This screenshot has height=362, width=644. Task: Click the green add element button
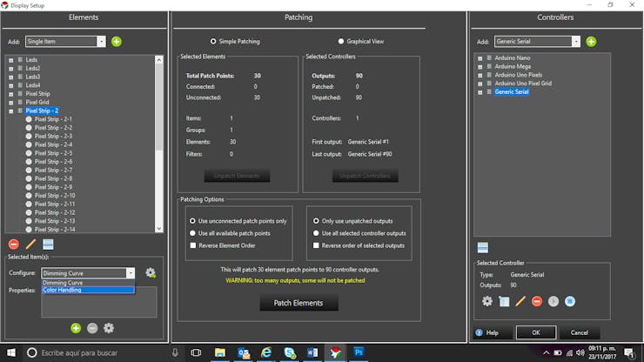click(x=117, y=42)
